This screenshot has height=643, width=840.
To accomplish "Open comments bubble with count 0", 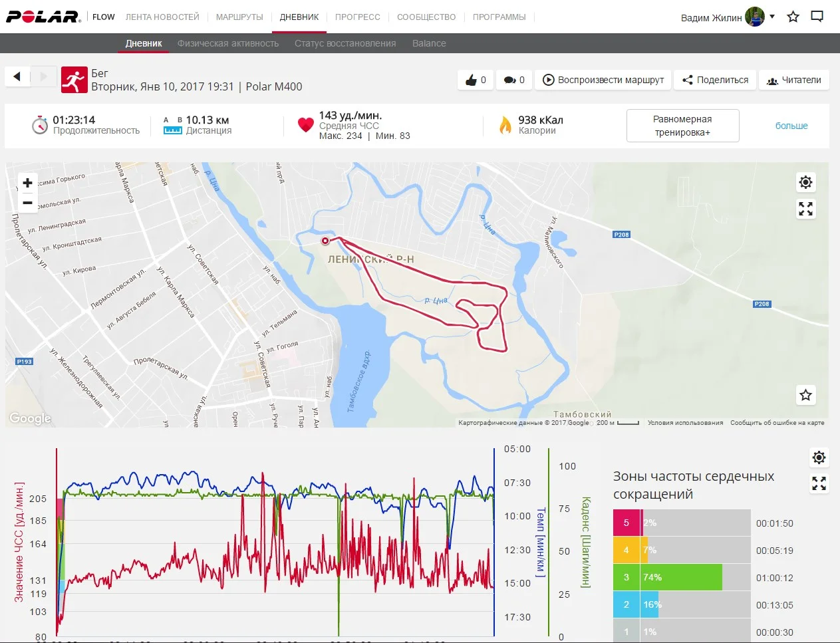I will coord(514,80).
